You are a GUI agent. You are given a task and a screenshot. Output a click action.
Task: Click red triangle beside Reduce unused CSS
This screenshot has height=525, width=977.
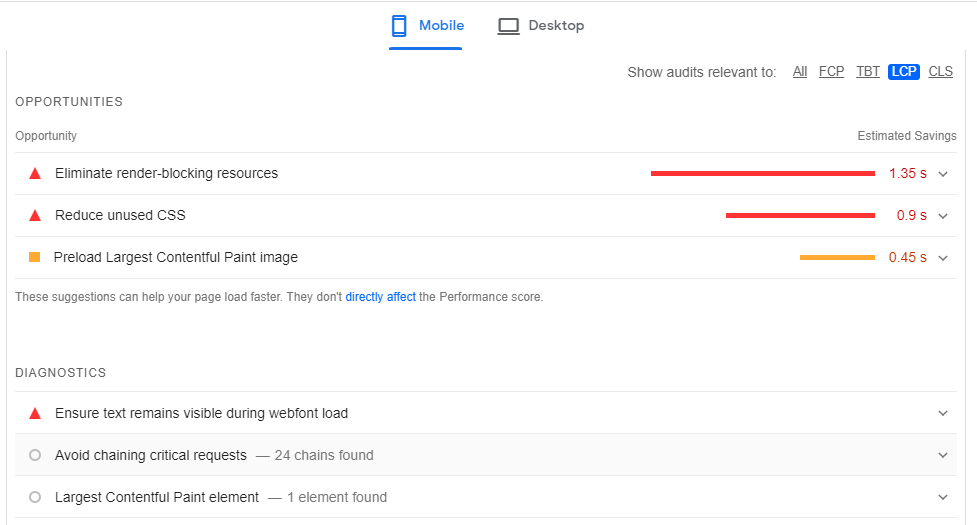[x=35, y=216]
